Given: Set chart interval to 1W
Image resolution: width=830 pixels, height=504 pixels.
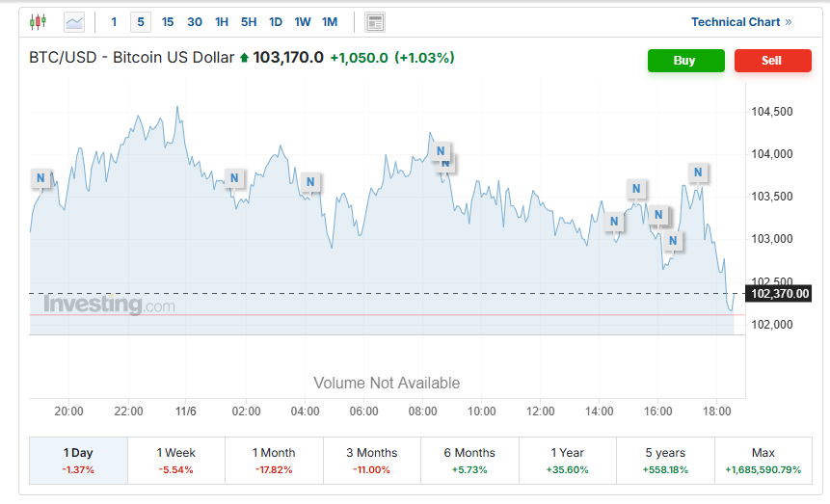Looking at the screenshot, I should point(303,21).
